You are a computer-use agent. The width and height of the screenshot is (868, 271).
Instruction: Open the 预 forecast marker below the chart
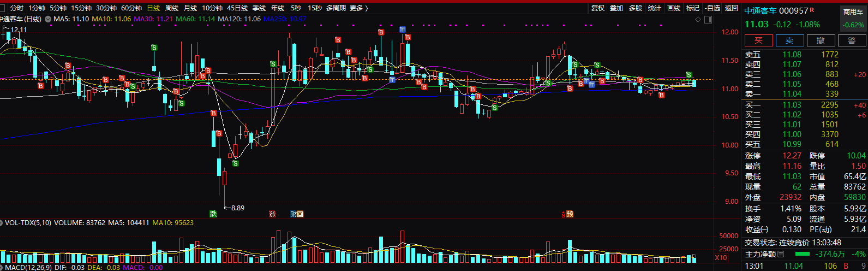pos(570,214)
